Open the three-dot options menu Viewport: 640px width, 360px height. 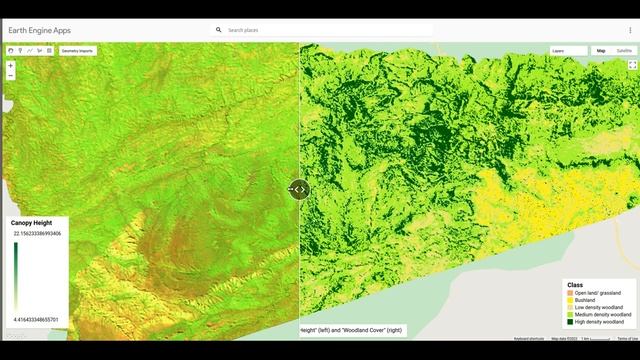[x=630, y=30]
